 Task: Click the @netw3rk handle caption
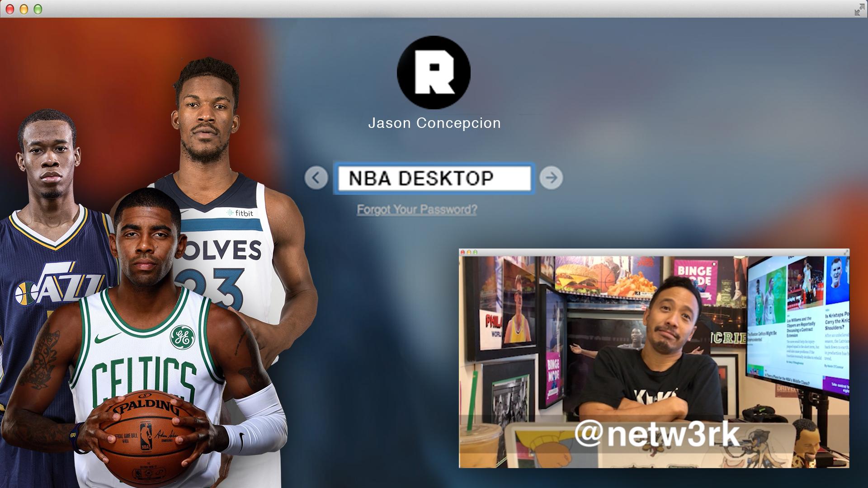656,434
